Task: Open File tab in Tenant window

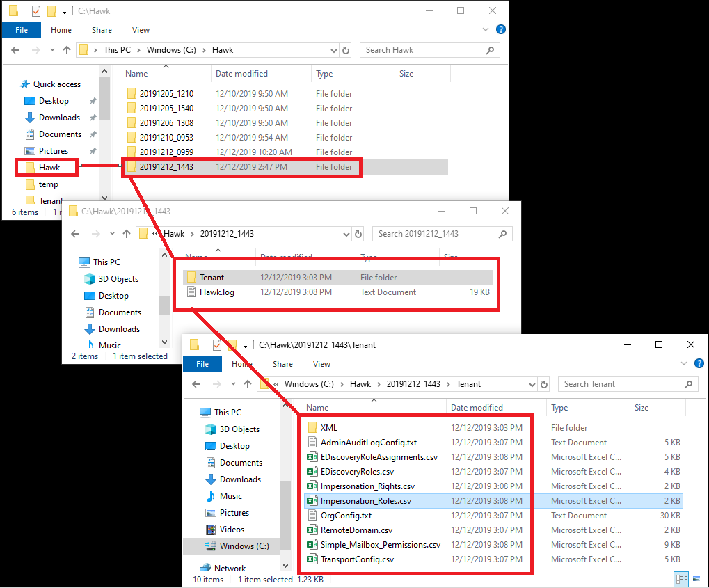Action: tap(202, 364)
